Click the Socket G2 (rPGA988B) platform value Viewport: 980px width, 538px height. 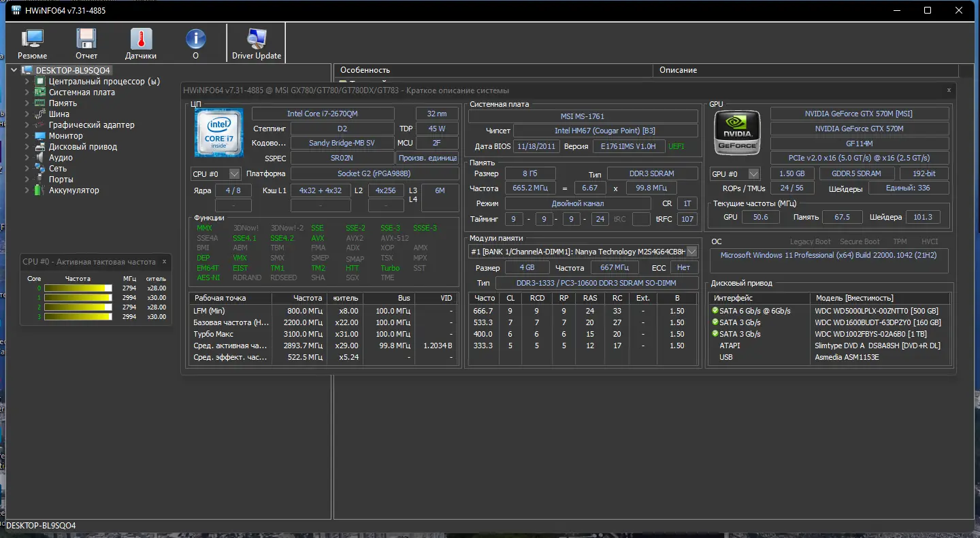(374, 174)
